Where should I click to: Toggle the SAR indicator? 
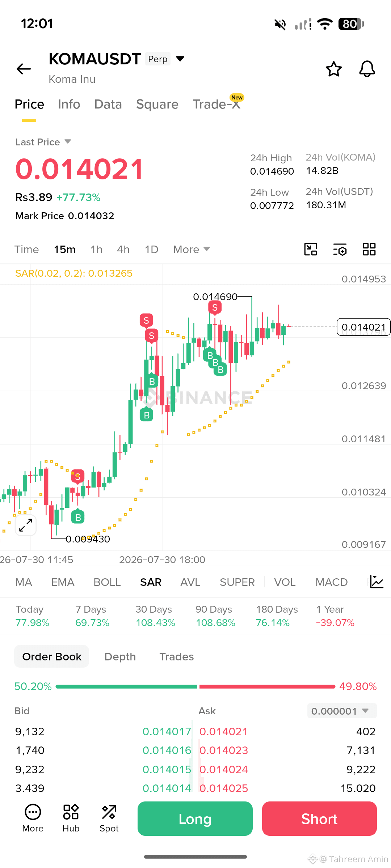(151, 582)
